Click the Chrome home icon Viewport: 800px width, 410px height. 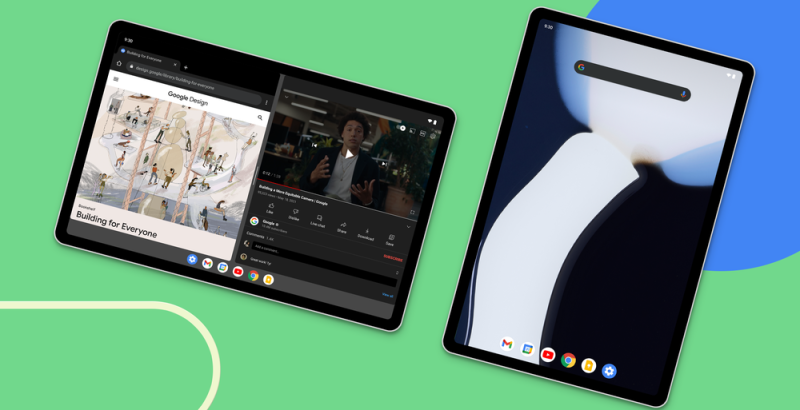pos(119,63)
